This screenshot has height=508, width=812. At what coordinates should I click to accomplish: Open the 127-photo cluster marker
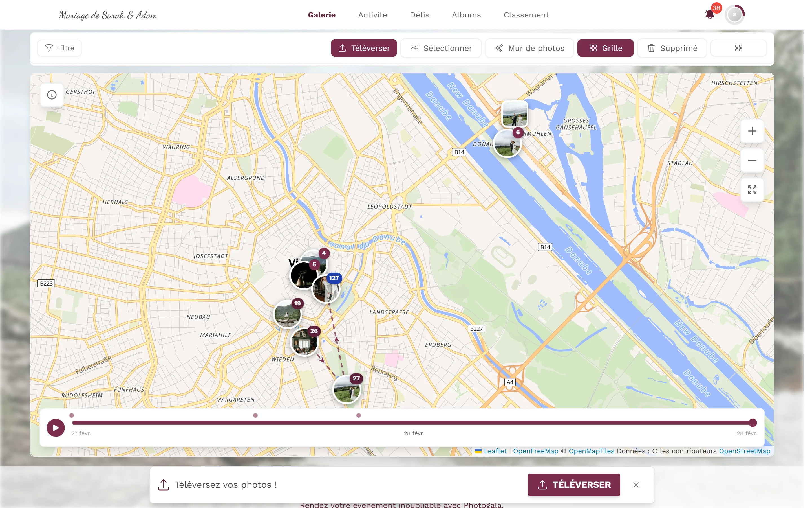(x=326, y=289)
